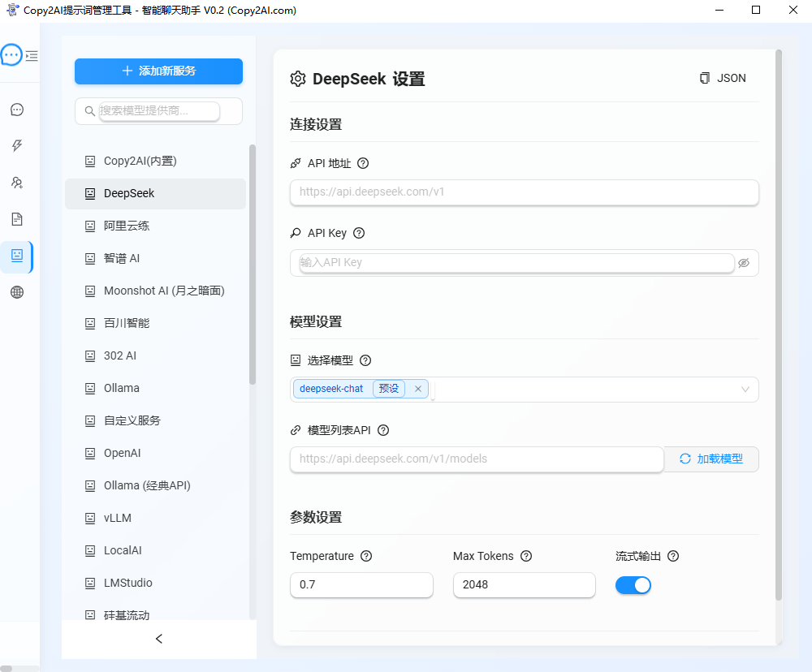Click the Max Tokens value field

(x=524, y=585)
